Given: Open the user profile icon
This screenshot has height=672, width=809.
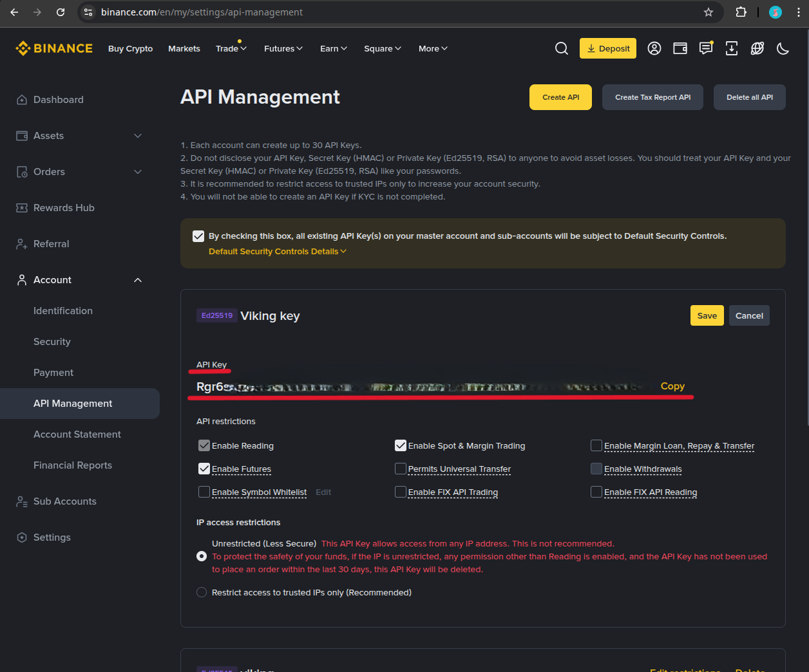Looking at the screenshot, I should 654,48.
